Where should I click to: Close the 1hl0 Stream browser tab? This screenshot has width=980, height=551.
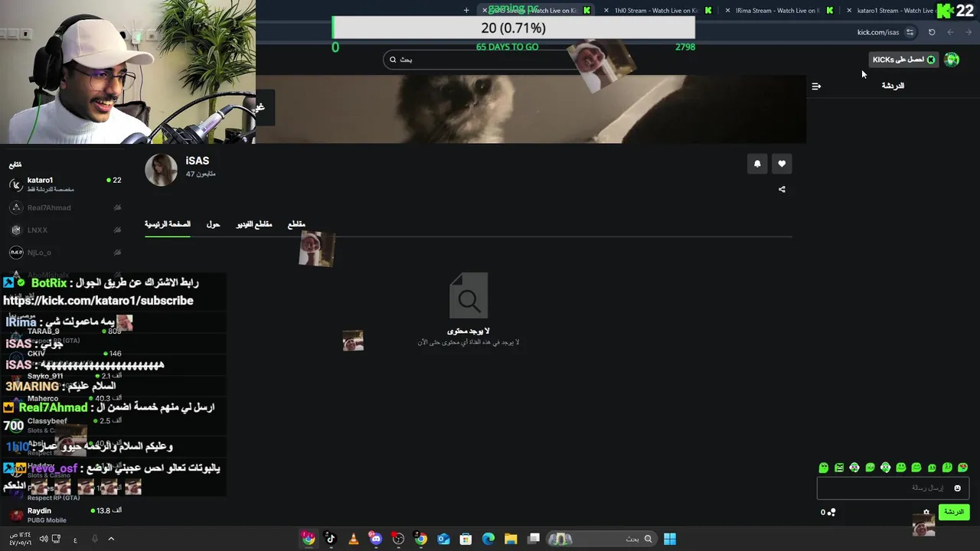(606, 10)
